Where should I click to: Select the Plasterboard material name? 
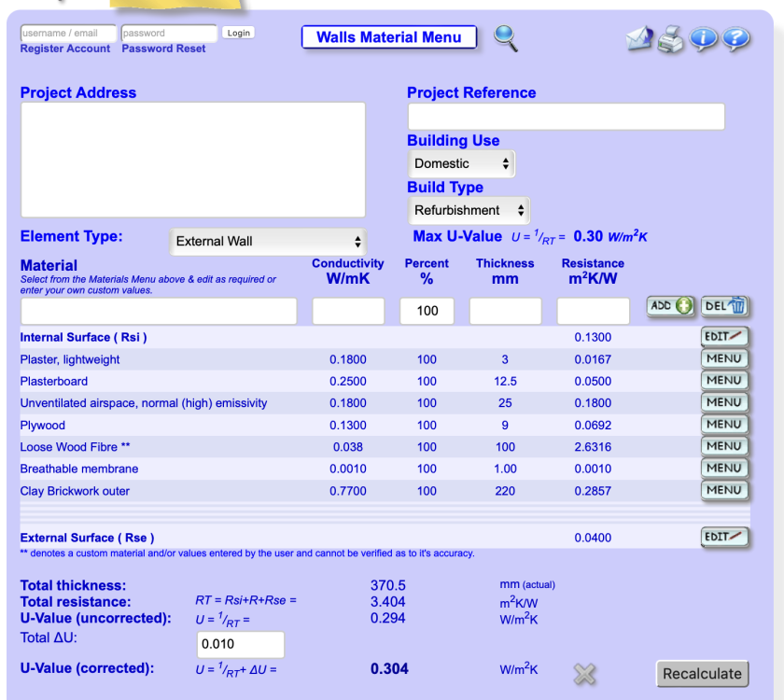54,382
